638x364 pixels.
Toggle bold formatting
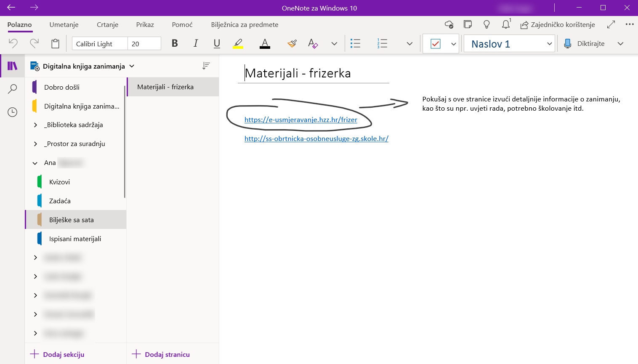[x=175, y=43]
